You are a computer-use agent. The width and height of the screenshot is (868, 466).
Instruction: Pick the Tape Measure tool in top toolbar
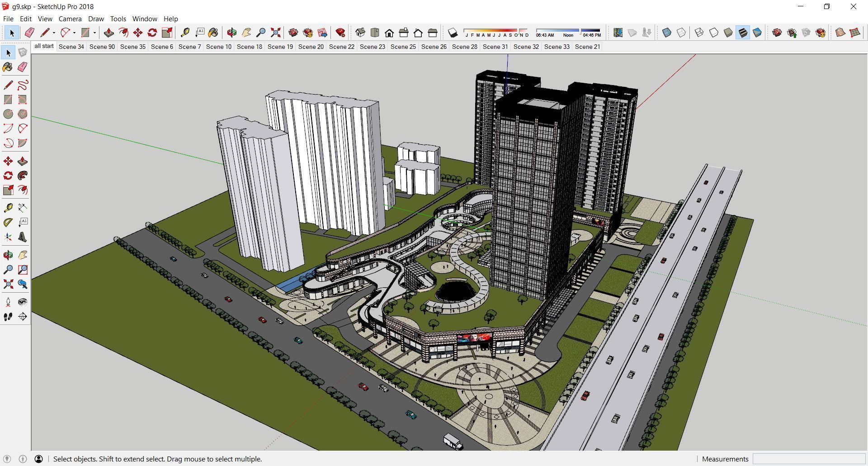click(185, 33)
